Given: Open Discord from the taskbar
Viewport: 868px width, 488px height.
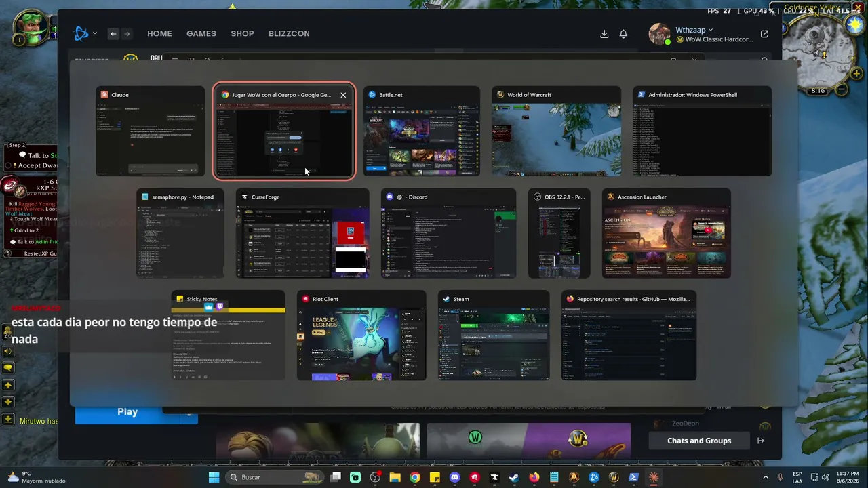Looking at the screenshot, I should tap(455, 477).
